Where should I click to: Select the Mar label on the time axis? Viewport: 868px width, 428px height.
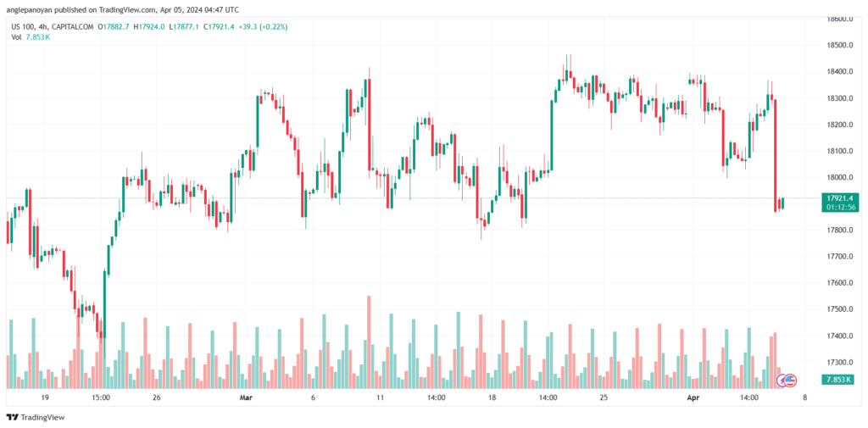coord(247,396)
